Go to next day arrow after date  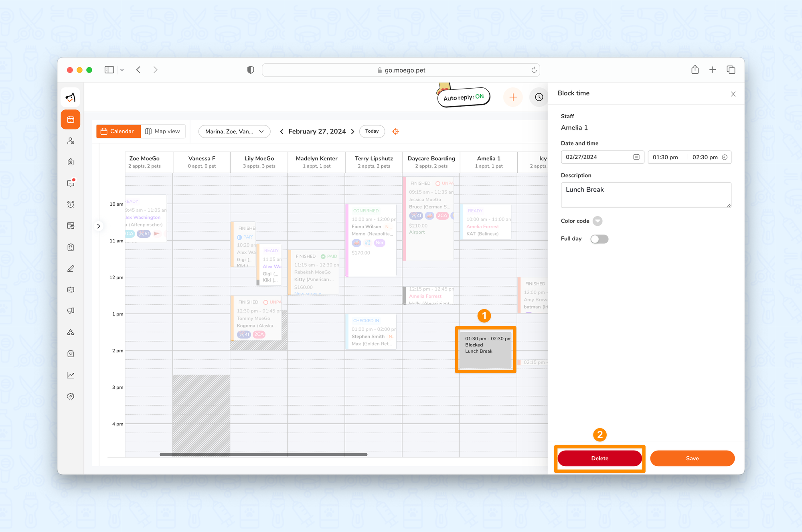[353, 131]
